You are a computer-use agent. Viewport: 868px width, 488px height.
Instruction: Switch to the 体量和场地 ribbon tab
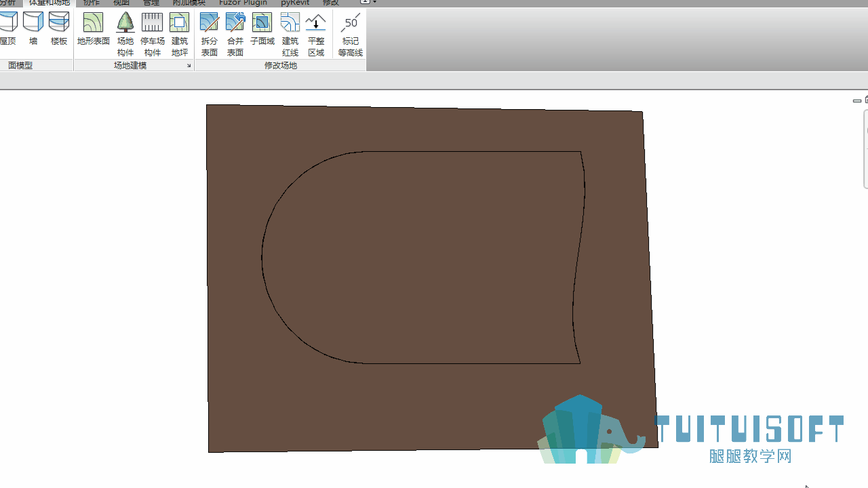click(x=49, y=3)
